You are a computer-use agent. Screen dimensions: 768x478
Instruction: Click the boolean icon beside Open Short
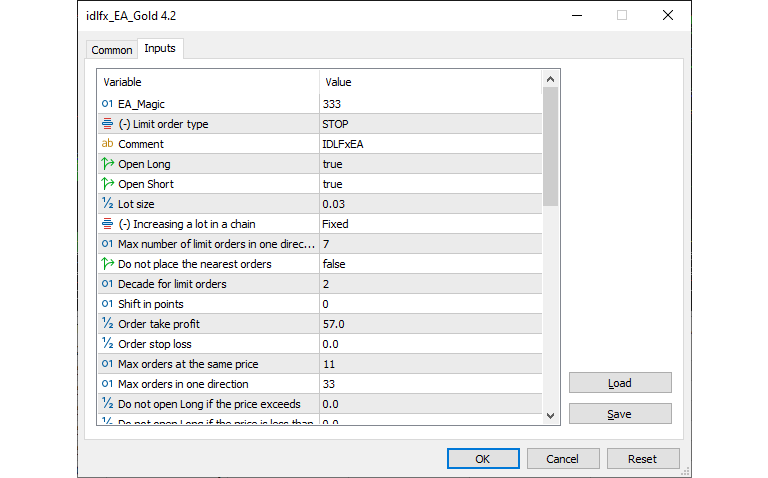(107, 184)
